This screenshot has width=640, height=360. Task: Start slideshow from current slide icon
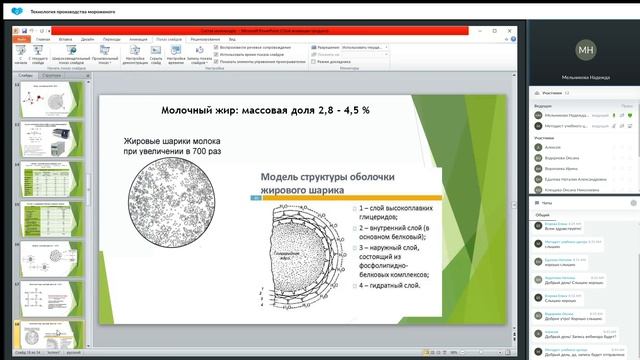tap(38, 51)
